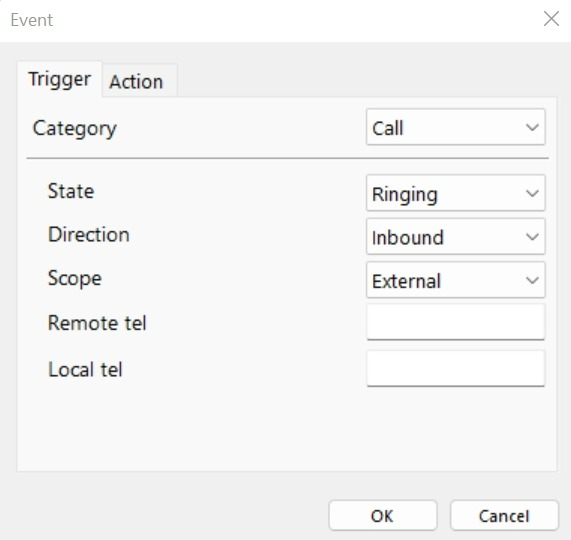Click the Event title bar text
The image size is (571, 540).
tap(32, 20)
